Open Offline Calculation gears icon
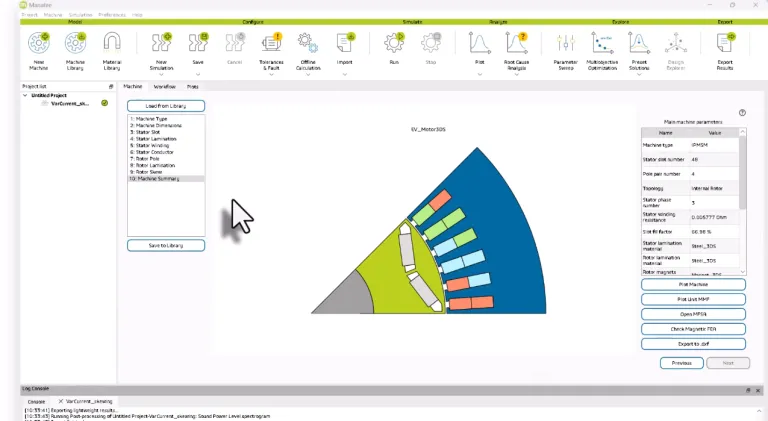The height and width of the screenshot is (421, 768). point(308,43)
